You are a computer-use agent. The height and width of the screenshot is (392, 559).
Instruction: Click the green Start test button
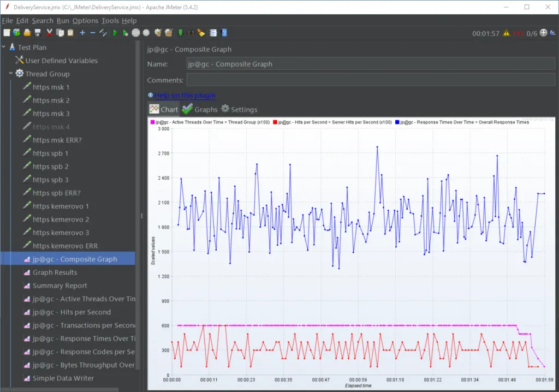click(115, 33)
